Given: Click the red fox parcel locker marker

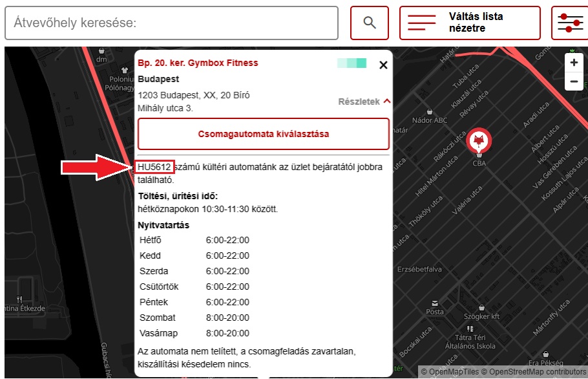Looking at the screenshot, I should pyautogui.click(x=479, y=140).
